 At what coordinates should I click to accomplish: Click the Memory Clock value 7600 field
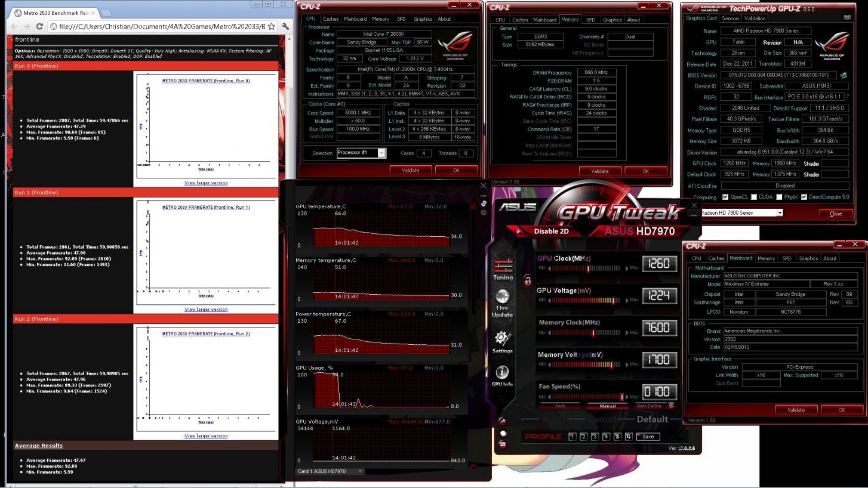click(659, 328)
